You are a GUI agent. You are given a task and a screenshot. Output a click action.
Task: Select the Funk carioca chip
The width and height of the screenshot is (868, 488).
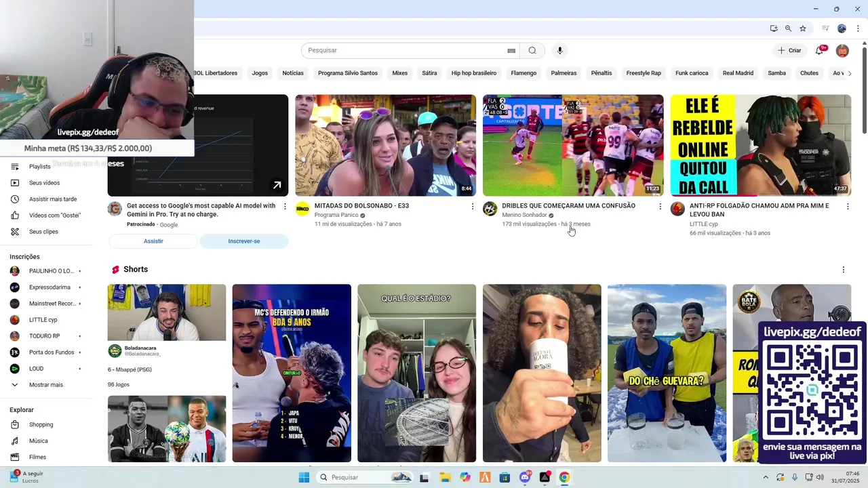pos(692,73)
